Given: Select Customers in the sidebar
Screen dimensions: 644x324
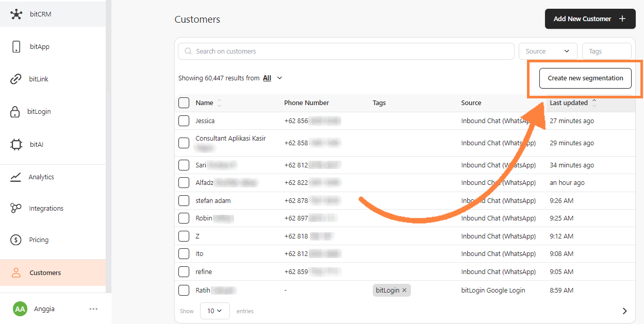Looking at the screenshot, I should click(x=53, y=272).
